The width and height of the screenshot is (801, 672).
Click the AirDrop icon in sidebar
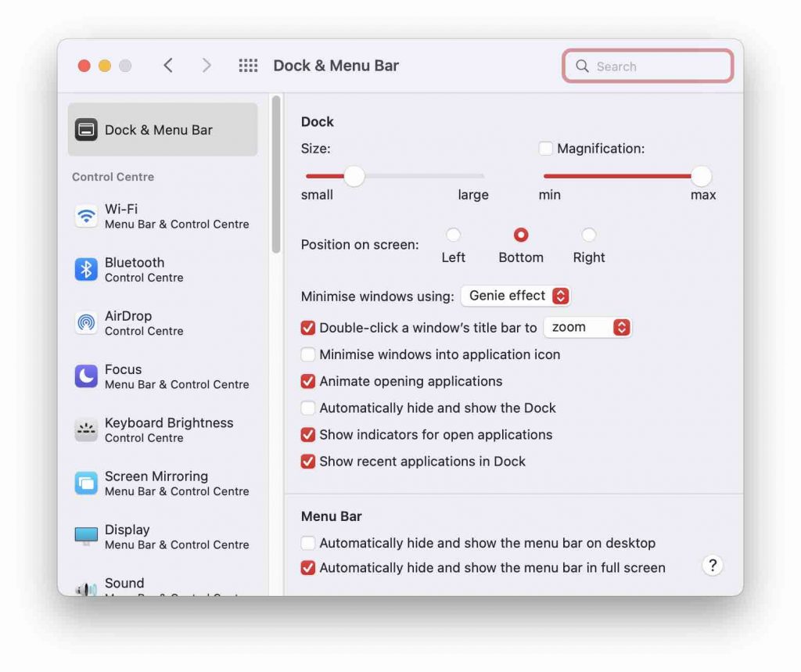tap(86, 323)
